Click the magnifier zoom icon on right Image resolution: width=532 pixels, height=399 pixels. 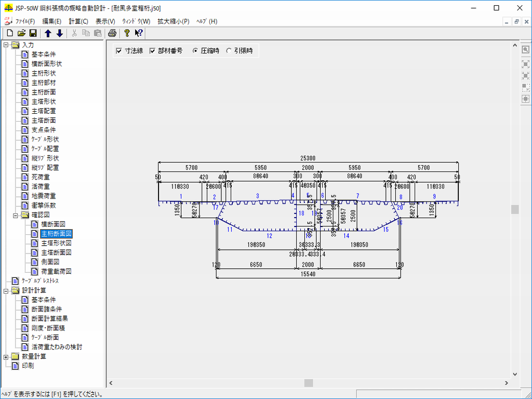pyautogui.click(x=525, y=50)
